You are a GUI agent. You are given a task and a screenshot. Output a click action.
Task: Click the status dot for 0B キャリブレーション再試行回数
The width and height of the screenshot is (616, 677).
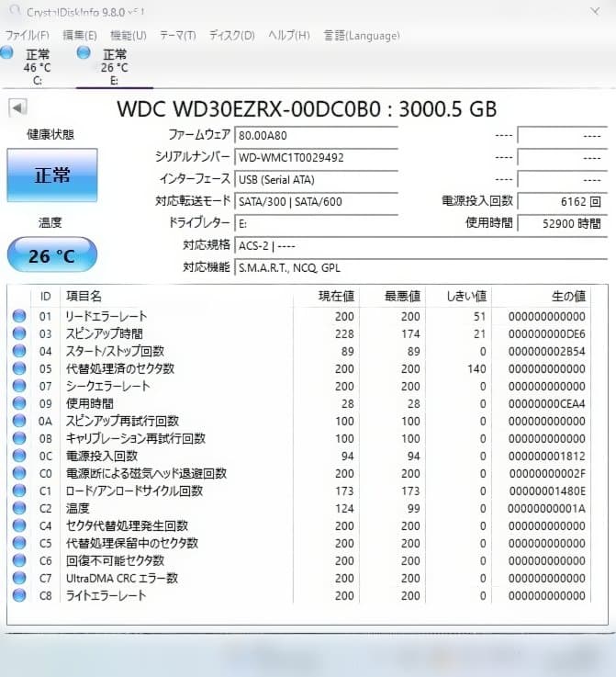click(19, 438)
